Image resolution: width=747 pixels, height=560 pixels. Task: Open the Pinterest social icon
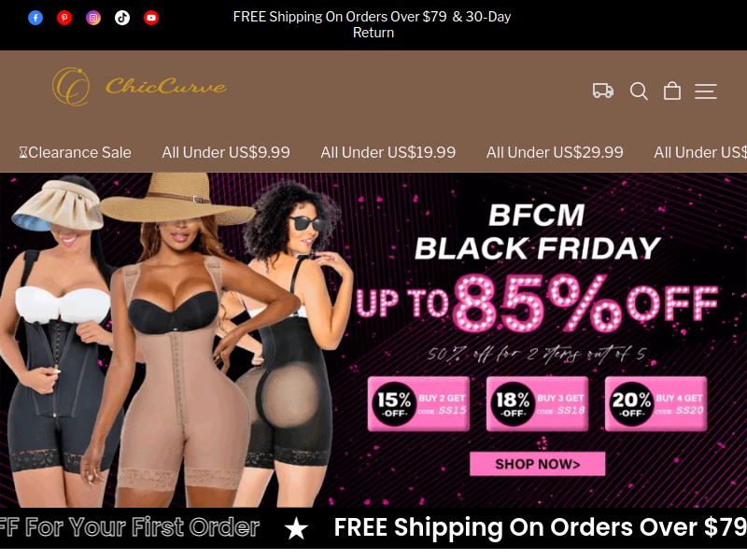[x=64, y=18]
